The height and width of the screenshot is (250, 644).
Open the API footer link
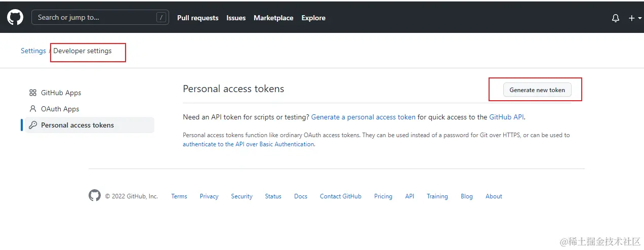(x=410, y=196)
